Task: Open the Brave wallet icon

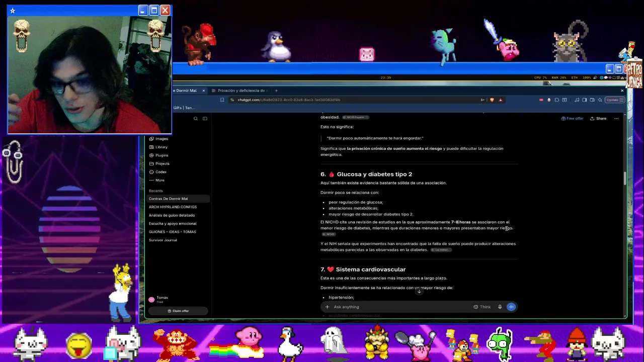Action: point(592,100)
